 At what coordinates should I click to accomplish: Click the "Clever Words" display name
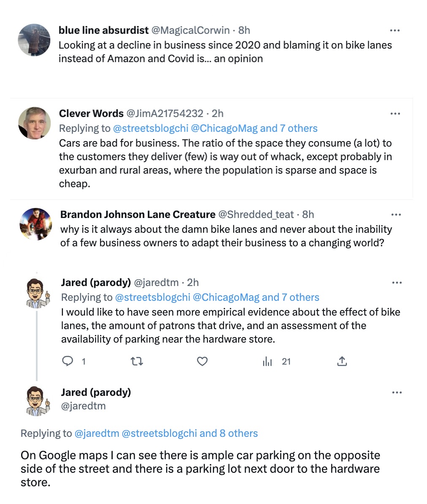click(91, 114)
